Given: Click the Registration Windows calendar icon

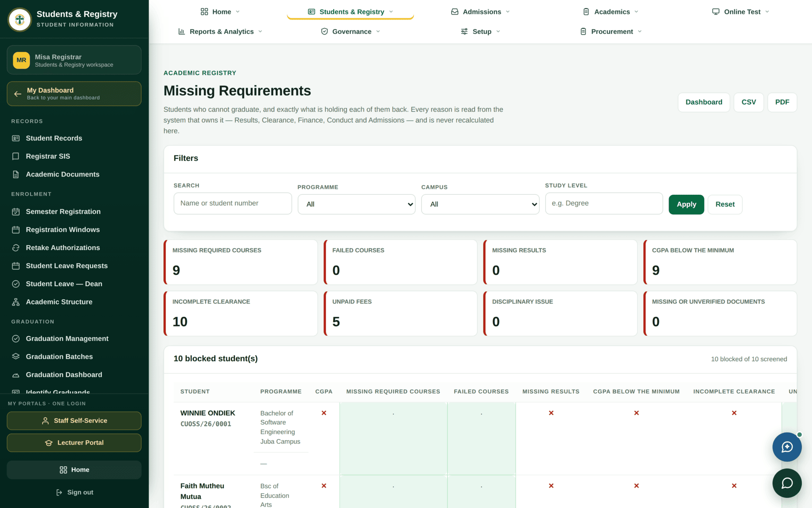Looking at the screenshot, I should coord(16,230).
